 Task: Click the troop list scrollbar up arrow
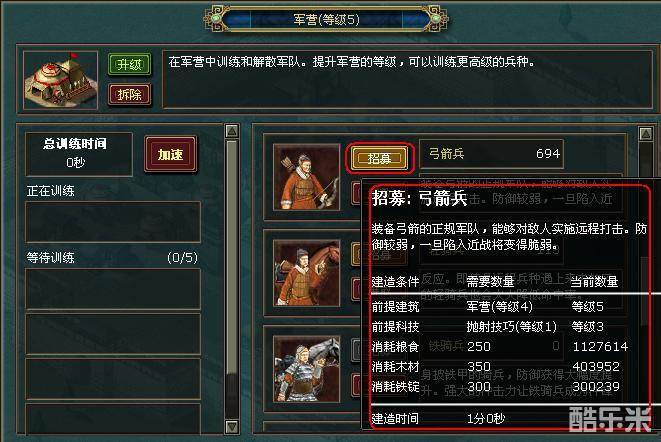(x=646, y=134)
